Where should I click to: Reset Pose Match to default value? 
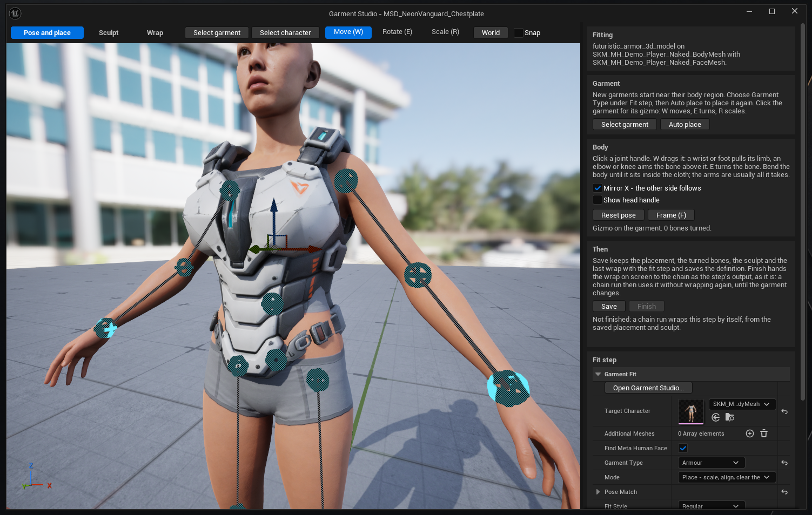[x=784, y=492]
